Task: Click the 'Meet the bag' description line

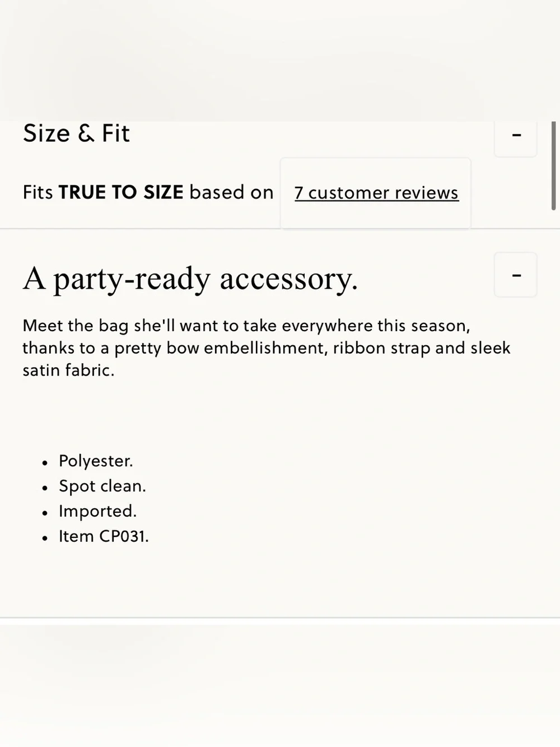Action: pyautogui.click(x=246, y=326)
